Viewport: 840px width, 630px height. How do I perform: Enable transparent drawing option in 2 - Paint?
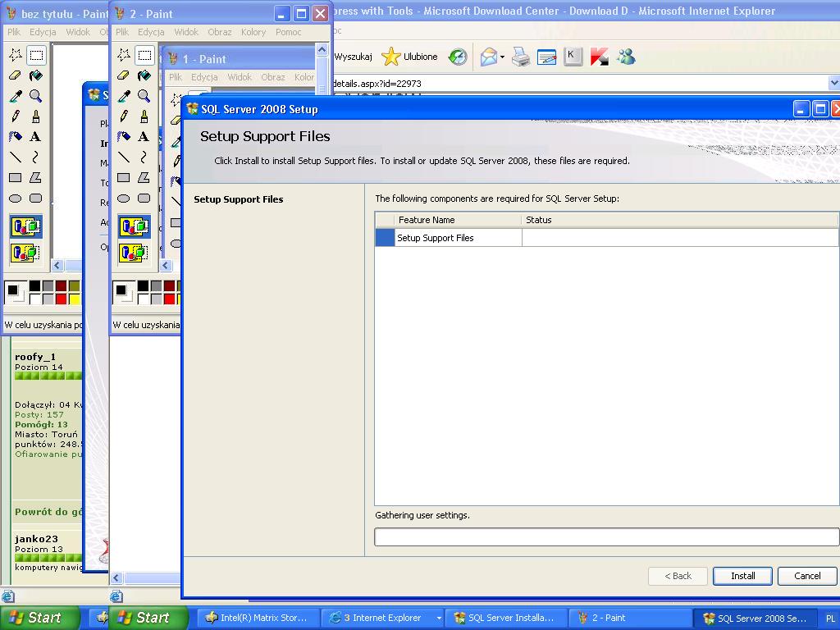[134, 252]
